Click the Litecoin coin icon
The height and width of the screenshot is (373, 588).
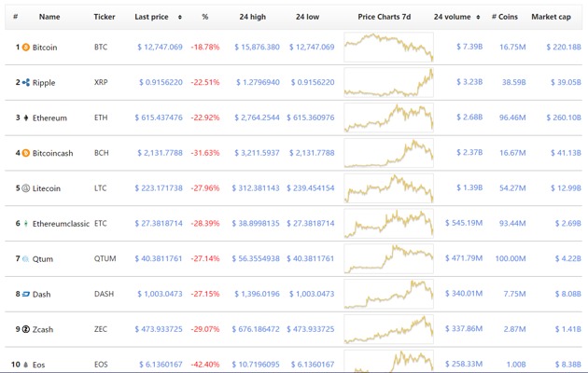click(26, 188)
